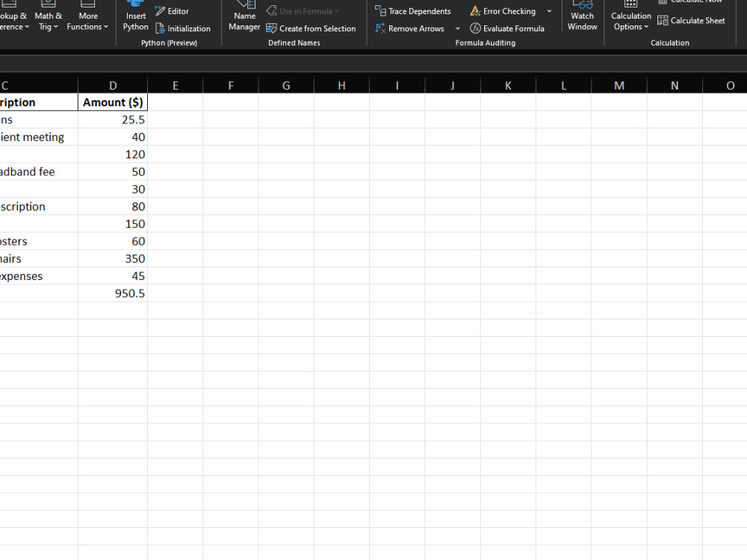Select the cell with value 50
Screen dimensions: 747x560
point(113,172)
